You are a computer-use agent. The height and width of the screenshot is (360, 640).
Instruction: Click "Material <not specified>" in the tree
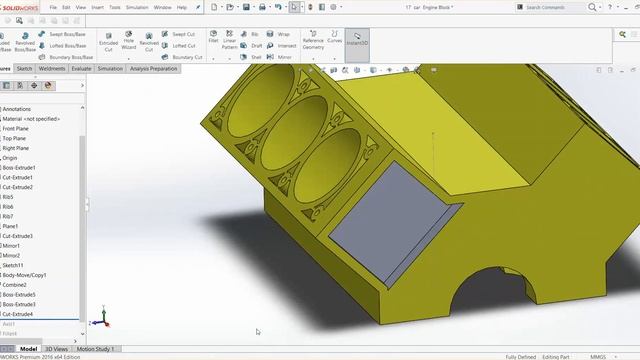[x=31, y=119]
